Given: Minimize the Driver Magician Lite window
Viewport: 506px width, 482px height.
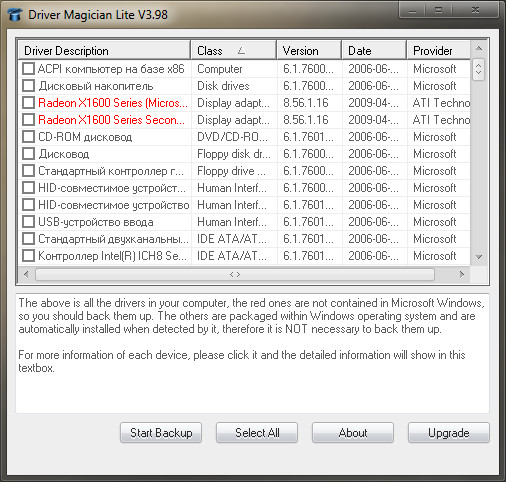Looking at the screenshot, I should [x=412, y=10].
